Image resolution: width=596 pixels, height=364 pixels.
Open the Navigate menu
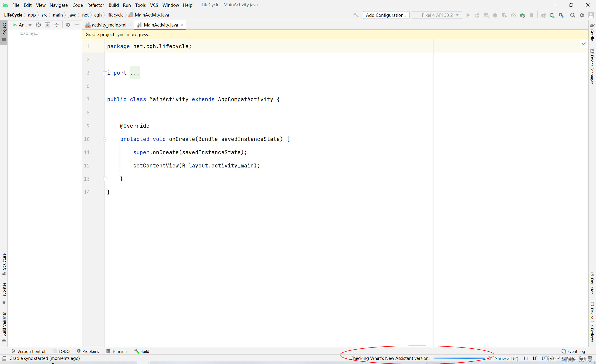coord(58,5)
